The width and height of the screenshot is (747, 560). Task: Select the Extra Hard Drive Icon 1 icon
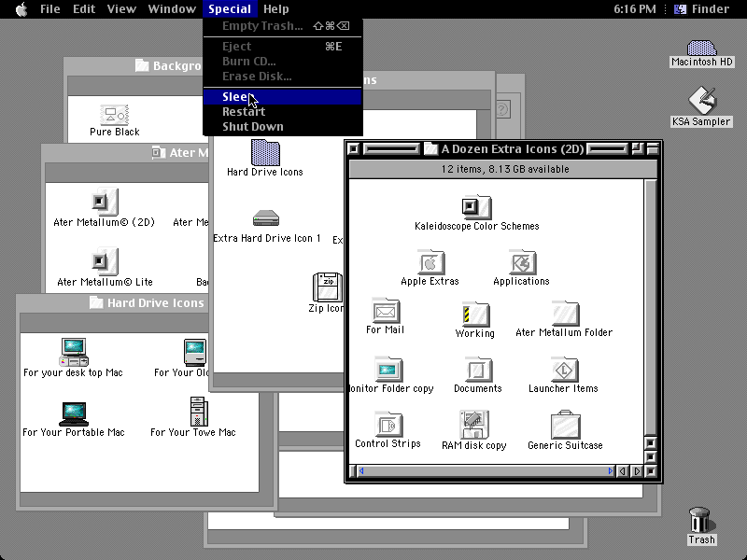pyautogui.click(x=266, y=218)
